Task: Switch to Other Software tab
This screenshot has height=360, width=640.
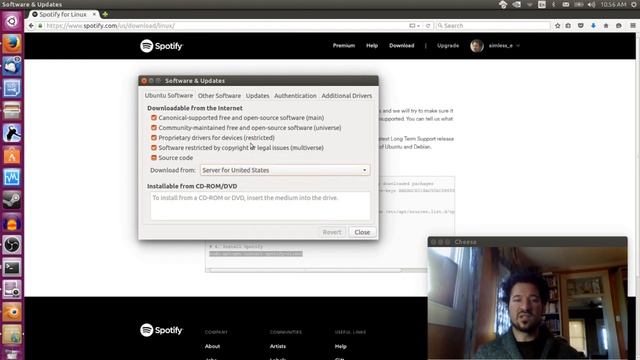Action: (219, 96)
